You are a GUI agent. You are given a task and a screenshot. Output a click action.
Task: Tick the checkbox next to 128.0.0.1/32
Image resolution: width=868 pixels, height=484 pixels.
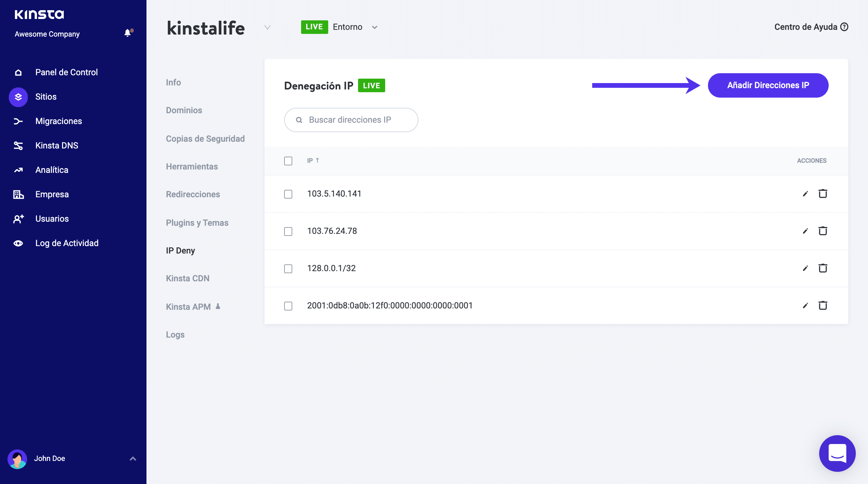click(x=288, y=269)
